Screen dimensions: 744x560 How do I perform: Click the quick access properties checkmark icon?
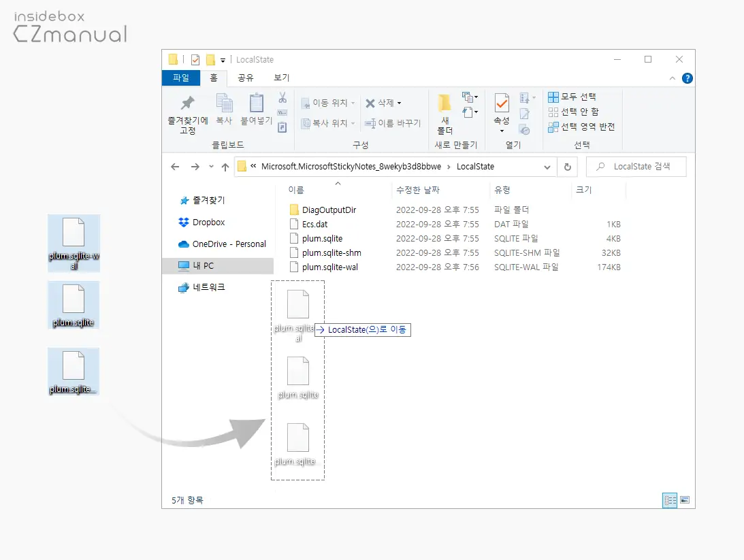(195, 60)
